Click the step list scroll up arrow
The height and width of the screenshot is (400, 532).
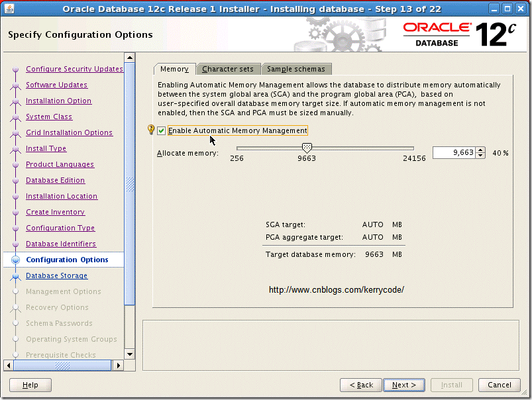[x=130, y=58]
